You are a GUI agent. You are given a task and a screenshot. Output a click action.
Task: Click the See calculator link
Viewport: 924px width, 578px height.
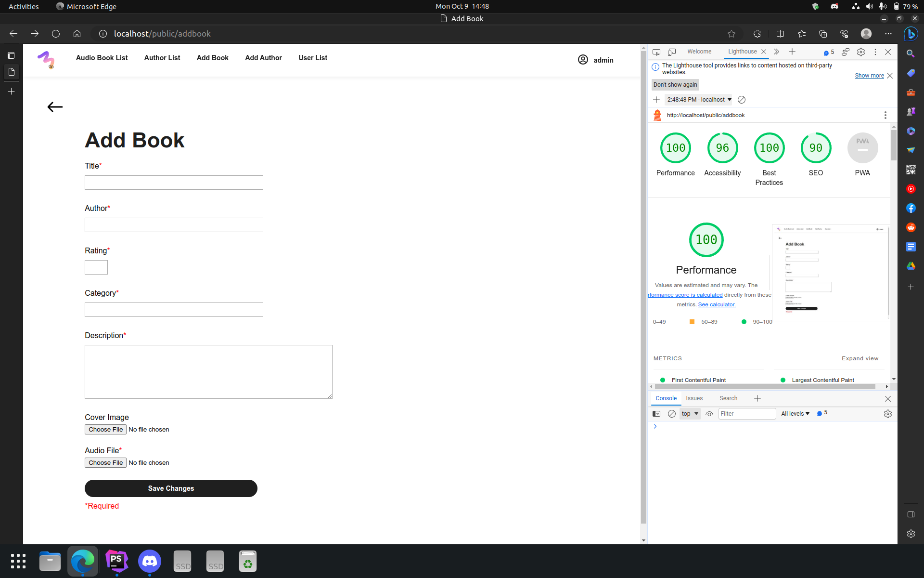pyautogui.click(x=717, y=304)
